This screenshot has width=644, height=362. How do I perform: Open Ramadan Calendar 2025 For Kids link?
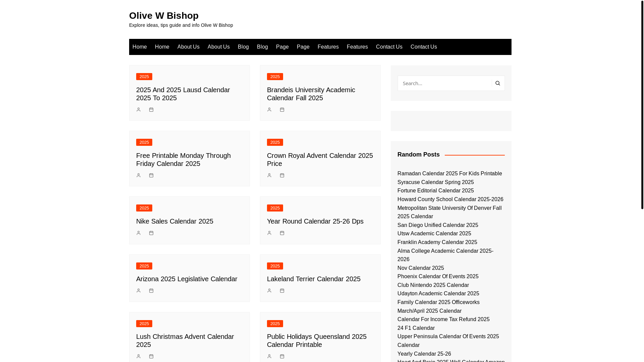point(450,174)
